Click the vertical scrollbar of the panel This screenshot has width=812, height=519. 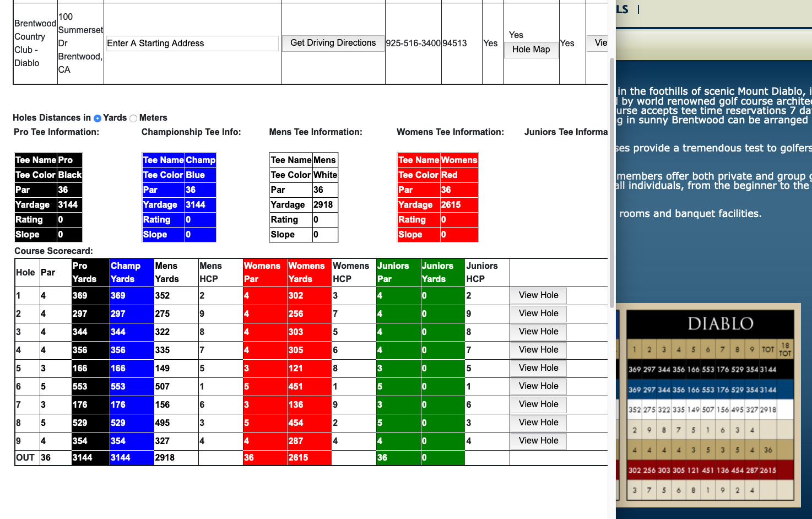pos(611,182)
